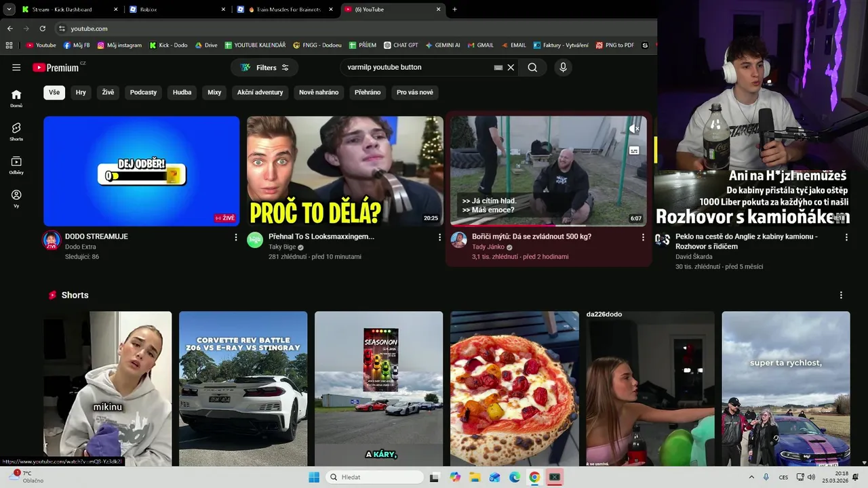The image size is (868, 488).
Task: Switch to Train Muscles For Brainrots tab
Action: pos(285,9)
